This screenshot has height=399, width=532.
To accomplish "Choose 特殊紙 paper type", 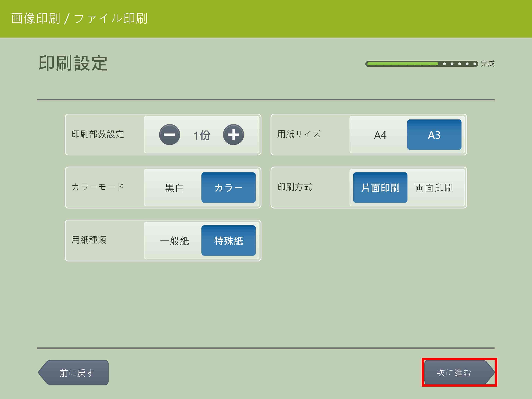I will tap(229, 240).
